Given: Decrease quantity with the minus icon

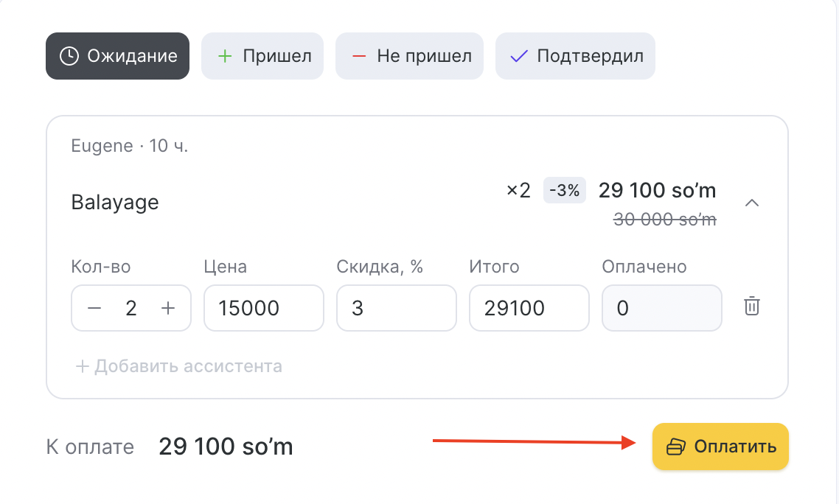Looking at the screenshot, I should point(94,308).
